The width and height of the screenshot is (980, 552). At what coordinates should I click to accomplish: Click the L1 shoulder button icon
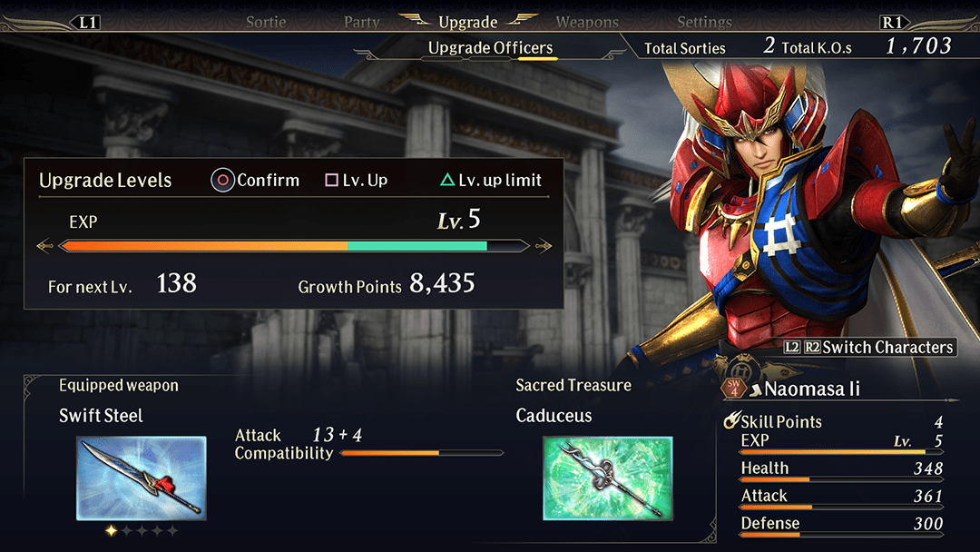[x=87, y=23]
